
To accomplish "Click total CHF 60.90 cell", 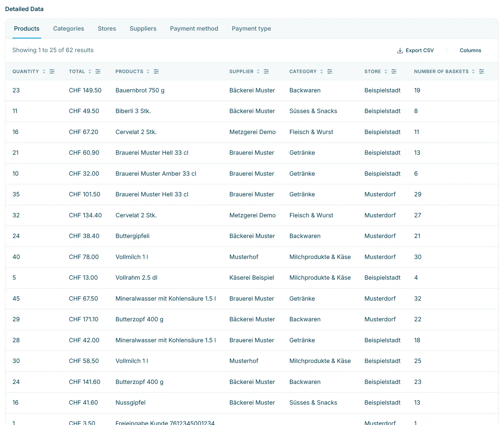I will (84, 153).
